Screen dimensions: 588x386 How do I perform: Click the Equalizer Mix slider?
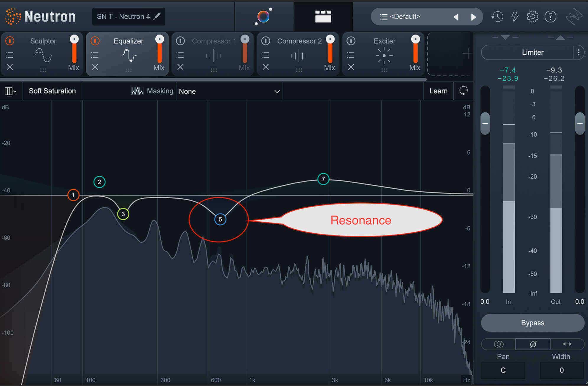pos(159,49)
